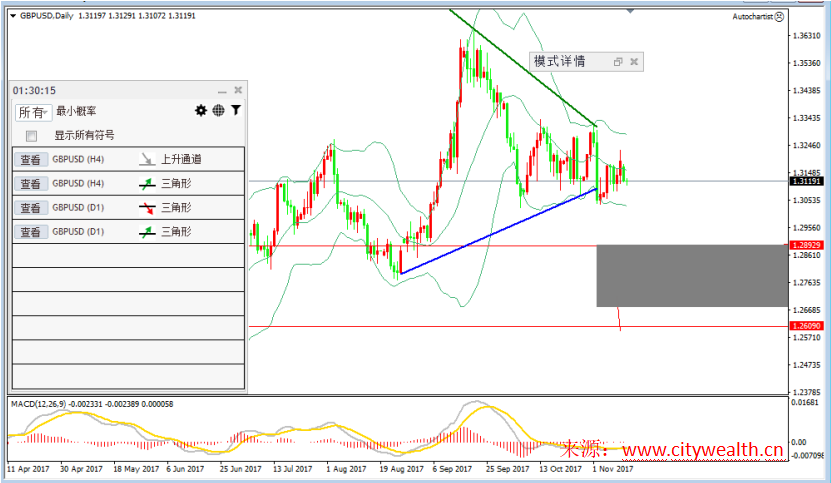This screenshot has width=831, height=483.
Task: View the GBPUSD (H4) 三角形 pattern
Action: [x=30, y=183]
